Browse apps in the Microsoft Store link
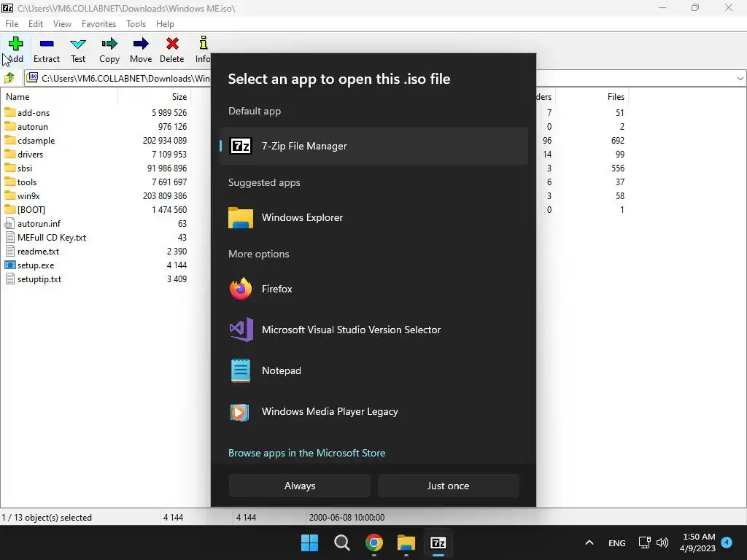 (307, 453)
